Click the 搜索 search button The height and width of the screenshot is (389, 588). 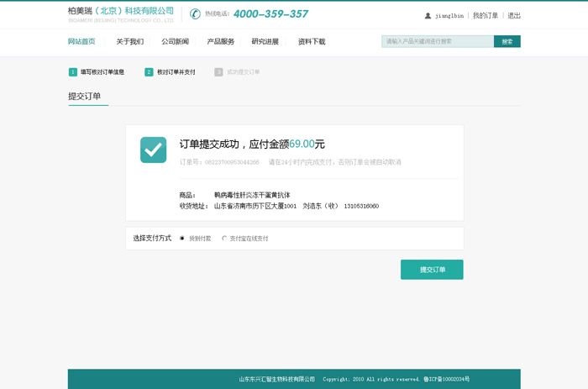click(x=507, y=41)
